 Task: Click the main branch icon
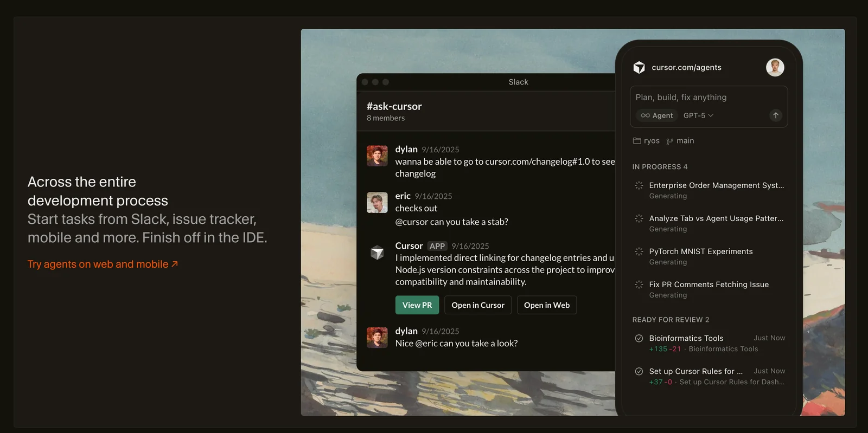click(670, 141)
